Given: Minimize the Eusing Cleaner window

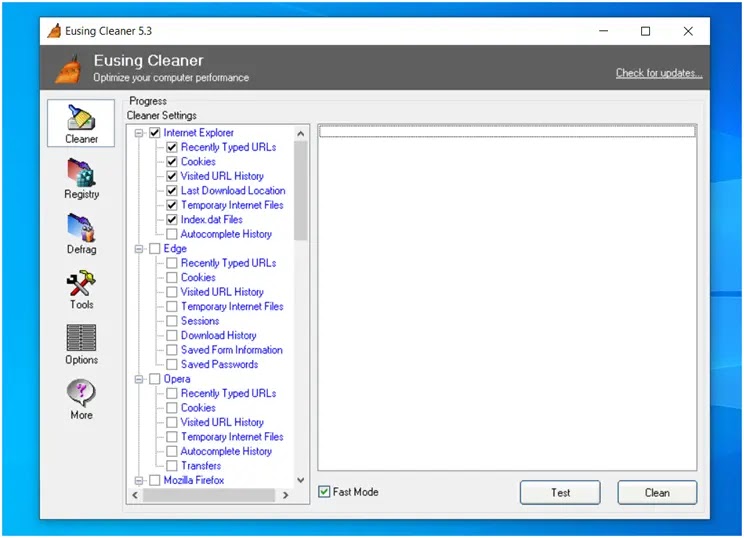Looking at the screenshot, I should [x=604, y=31].
